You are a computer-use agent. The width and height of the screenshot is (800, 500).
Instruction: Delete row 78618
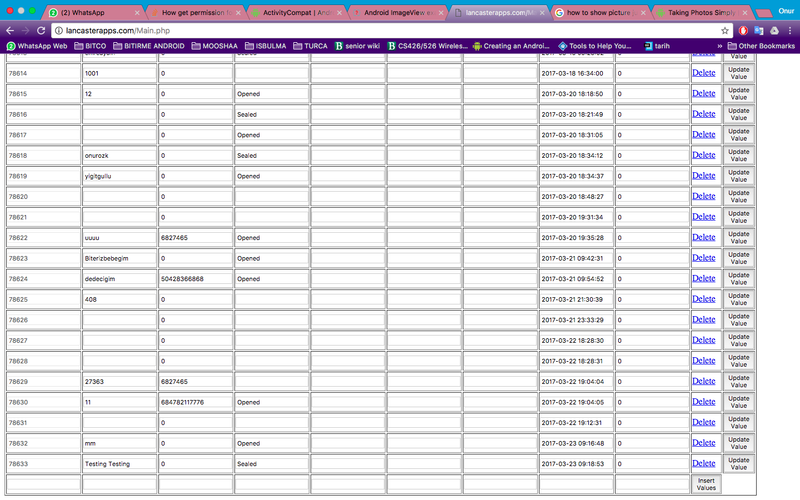click(704, 155)
